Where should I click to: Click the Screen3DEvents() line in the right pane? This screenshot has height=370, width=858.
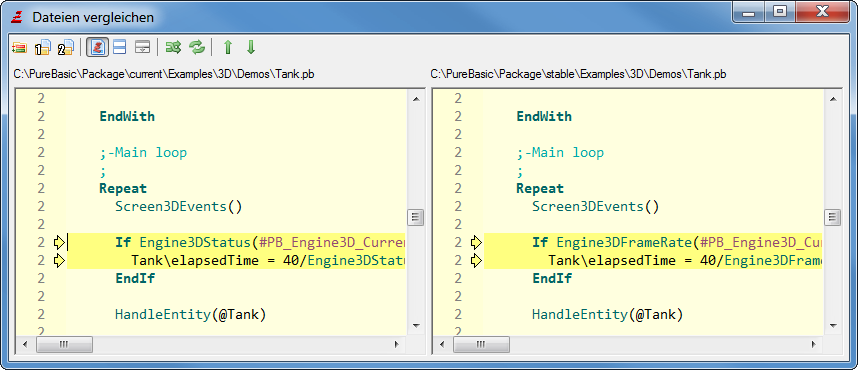(596, 206)
